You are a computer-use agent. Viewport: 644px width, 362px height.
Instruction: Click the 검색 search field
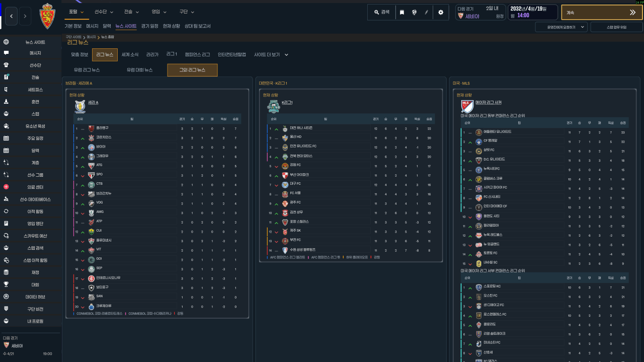(381, 12)
